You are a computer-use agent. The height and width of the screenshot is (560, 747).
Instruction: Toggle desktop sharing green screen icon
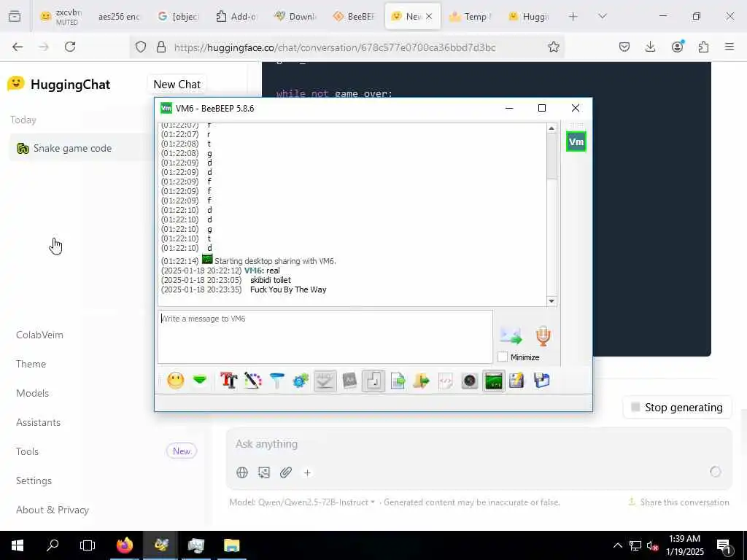coord(494,381)
